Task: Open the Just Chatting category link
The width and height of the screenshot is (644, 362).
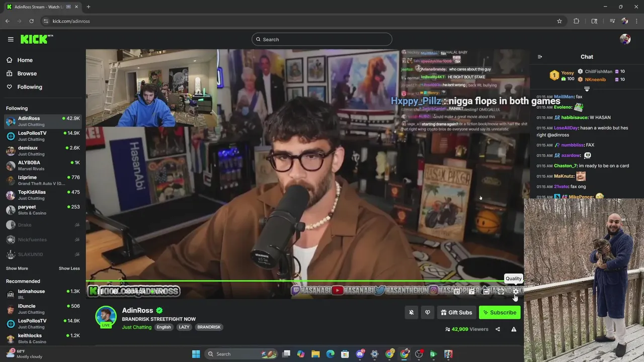Action: pos(136,327)
